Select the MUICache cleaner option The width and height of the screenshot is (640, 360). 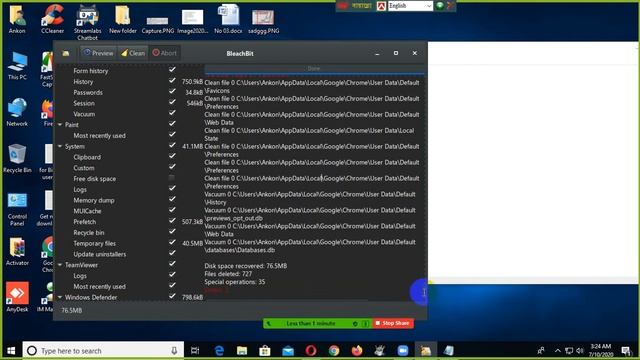[x=87, y=211]
